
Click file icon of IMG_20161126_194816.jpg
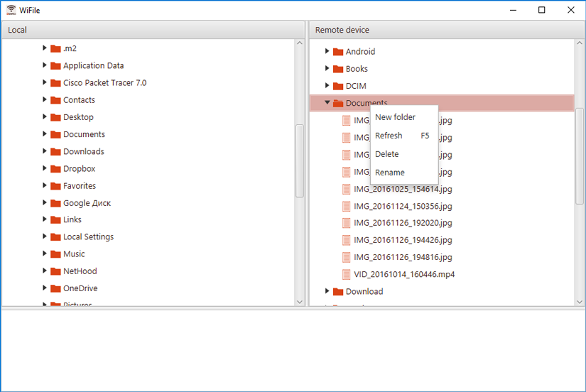(x=347, y=257)
